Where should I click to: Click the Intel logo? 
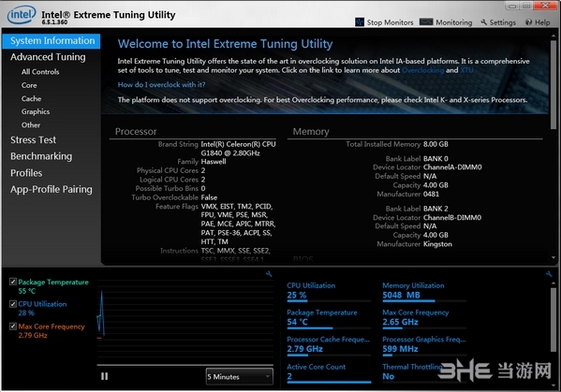click(x=22, y=15)
